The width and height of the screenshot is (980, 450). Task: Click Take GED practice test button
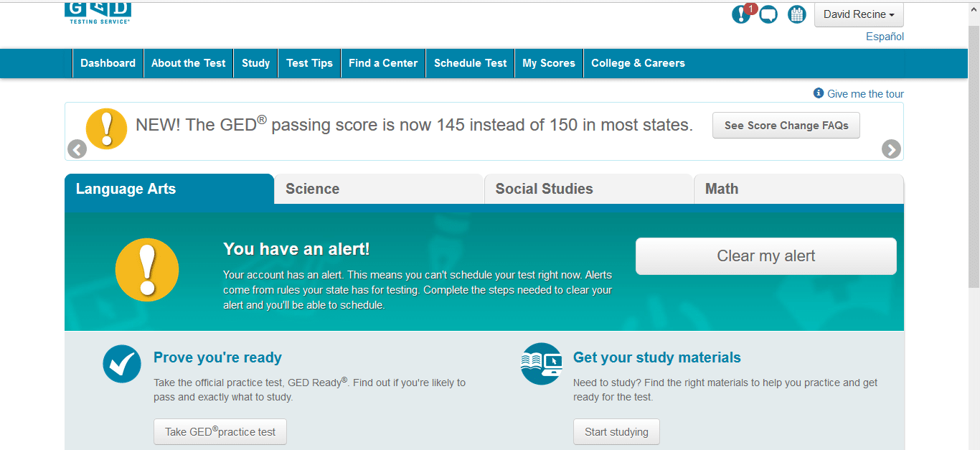pyautogui.click(x=220, y=432)
